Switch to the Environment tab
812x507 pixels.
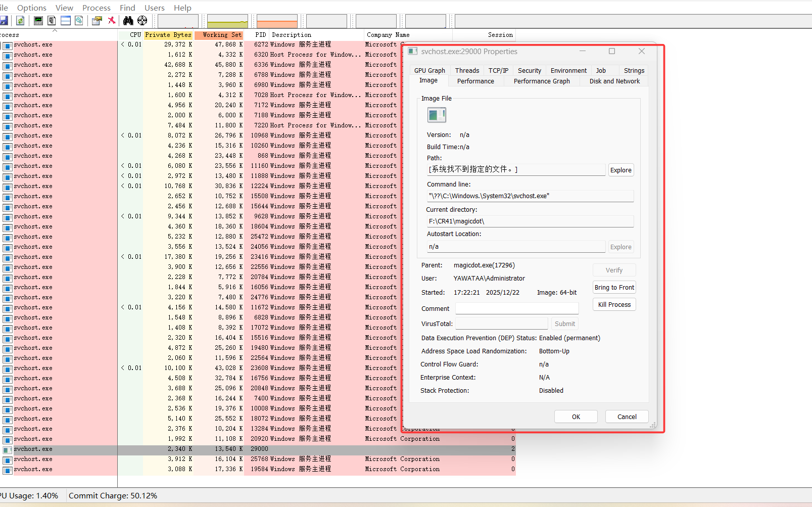coord(568,70)
